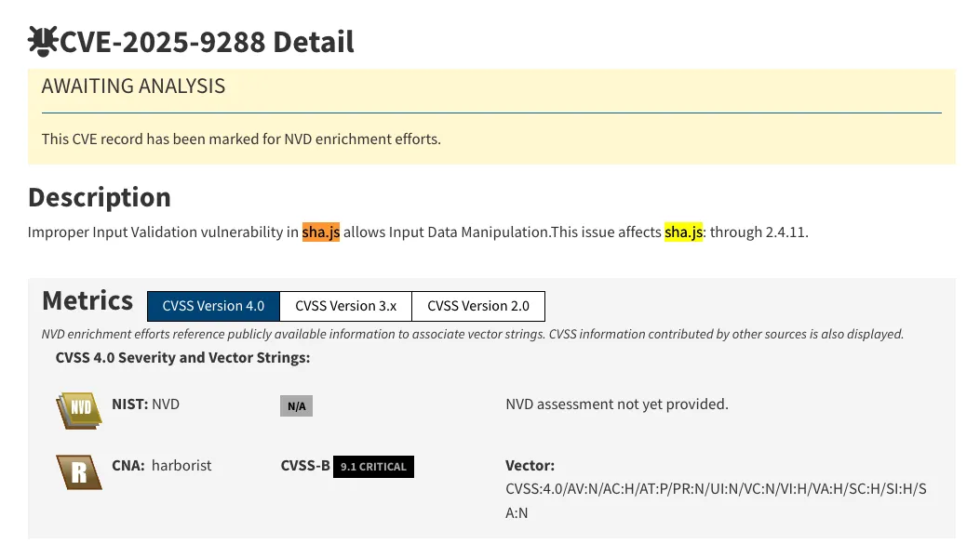Click the bug icon beside the CVE title
980x557 pixels.
coord(43,41)
